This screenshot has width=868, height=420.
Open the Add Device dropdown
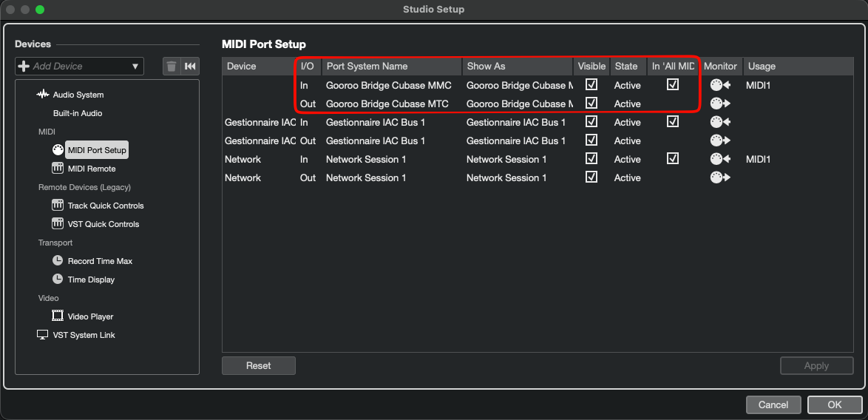pos(79,67)
